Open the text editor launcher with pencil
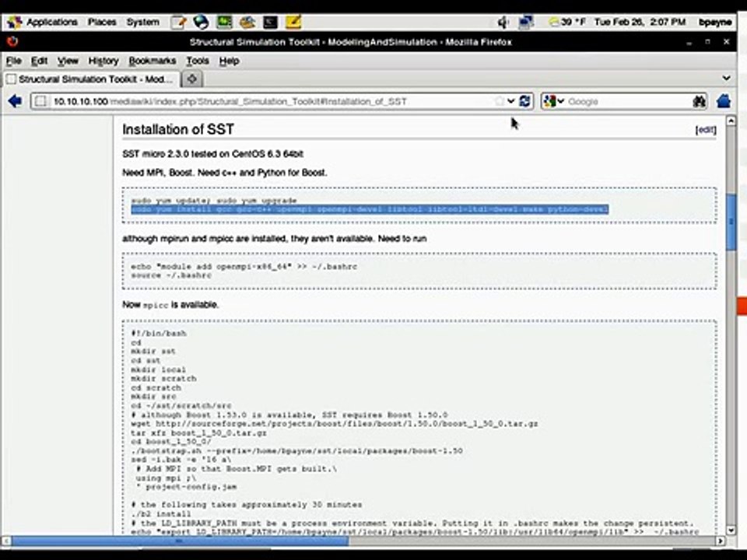Screen dimensions: 747x560 (x=178, y=22)
